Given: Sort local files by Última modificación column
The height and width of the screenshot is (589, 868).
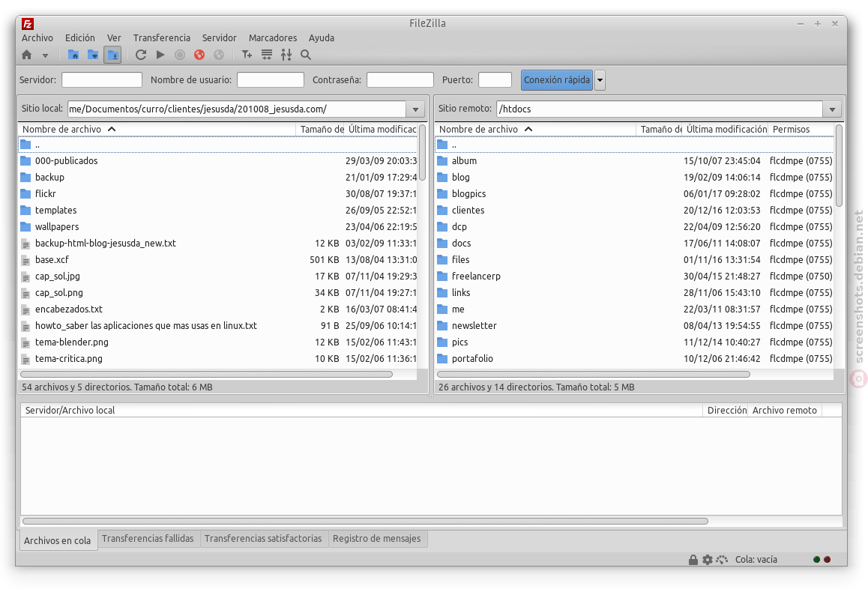Looking at the screenshot, I should 382,130.
